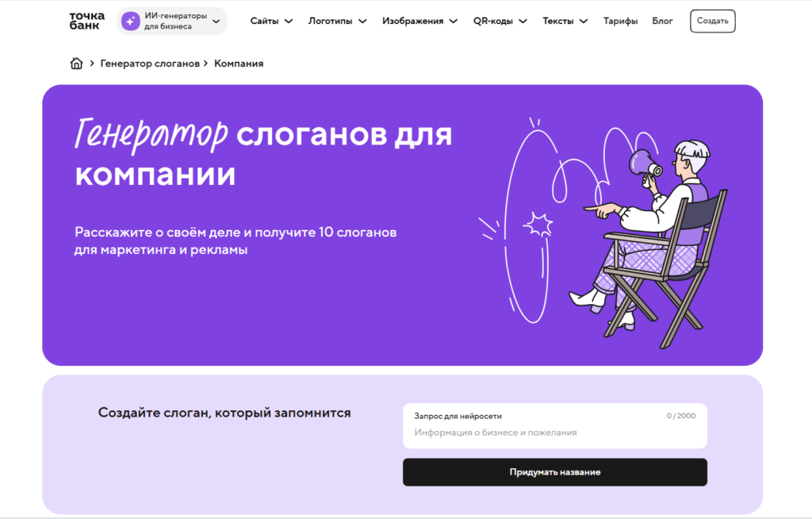
Task: Click the 'Расскажите о своём деле' description text
Action: (x=236, y=240)
